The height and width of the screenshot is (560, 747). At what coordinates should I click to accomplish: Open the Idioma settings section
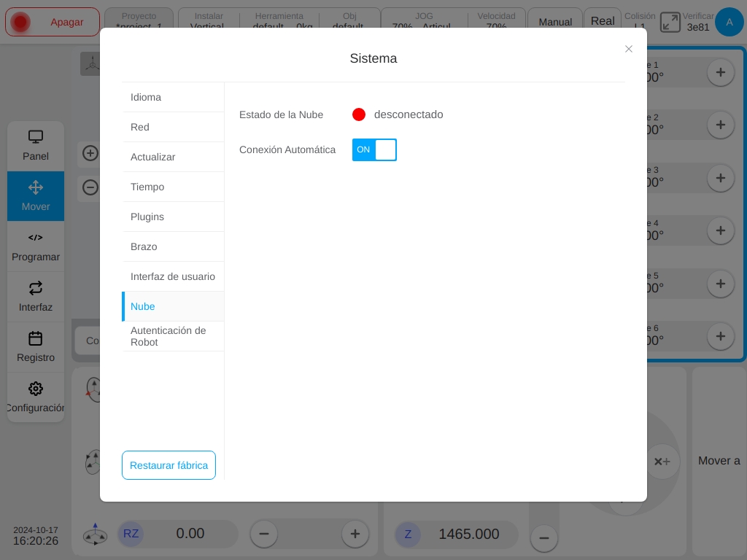[x=173, y=97]
